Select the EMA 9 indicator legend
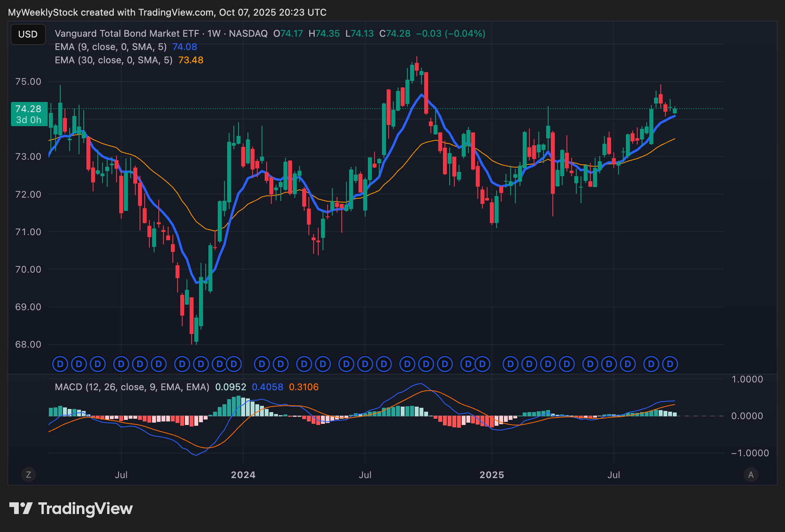 [x=111, y=47]
